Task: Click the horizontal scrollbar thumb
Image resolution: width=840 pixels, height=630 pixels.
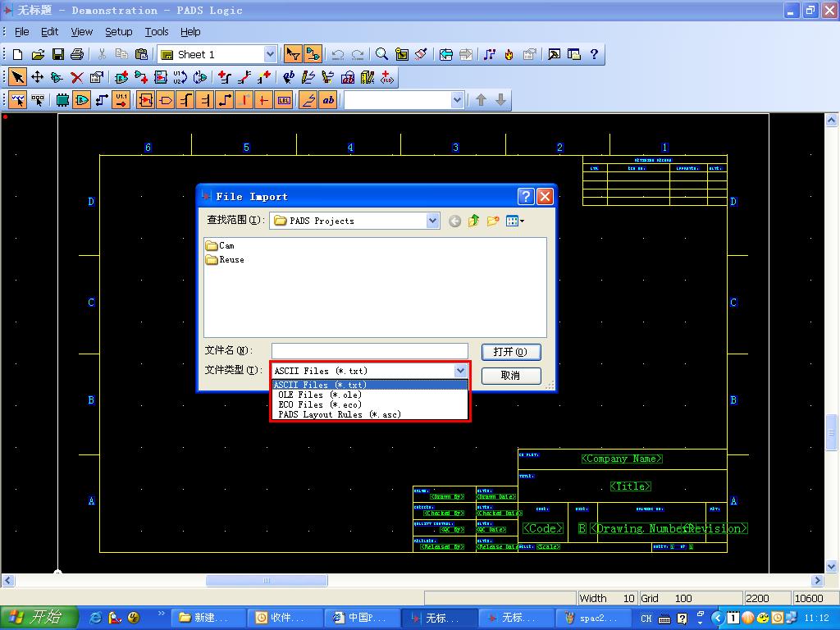Action: 267,581
